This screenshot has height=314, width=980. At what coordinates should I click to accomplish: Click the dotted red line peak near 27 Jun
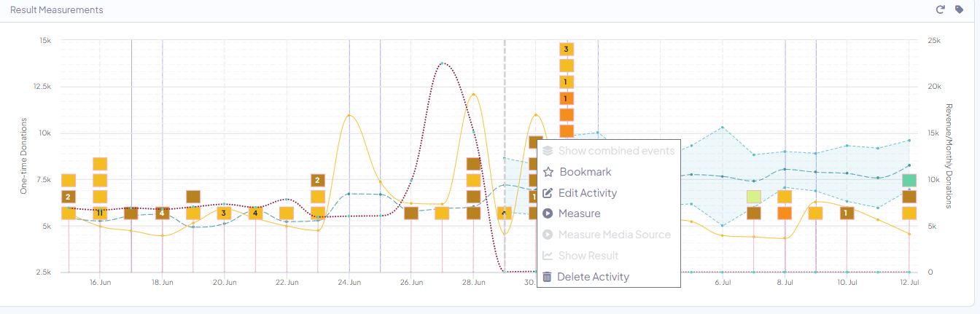tap(443, 63)
